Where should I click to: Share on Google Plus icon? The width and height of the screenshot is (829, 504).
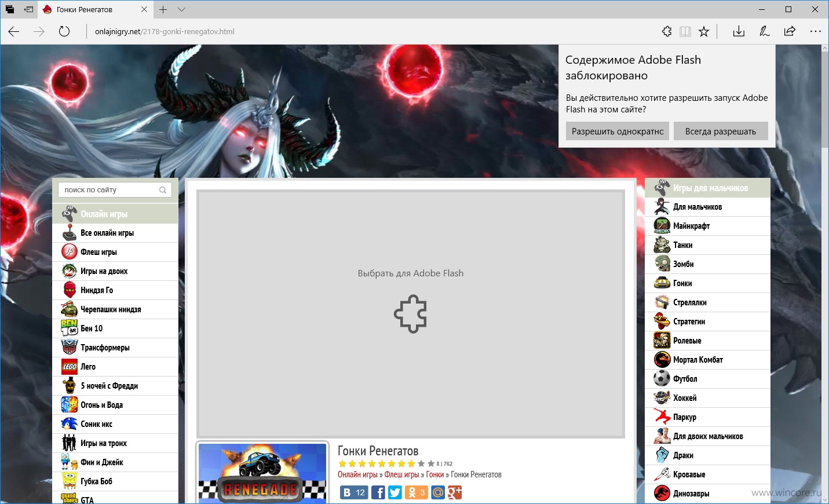pyautogui.click(x=455, y=492)
